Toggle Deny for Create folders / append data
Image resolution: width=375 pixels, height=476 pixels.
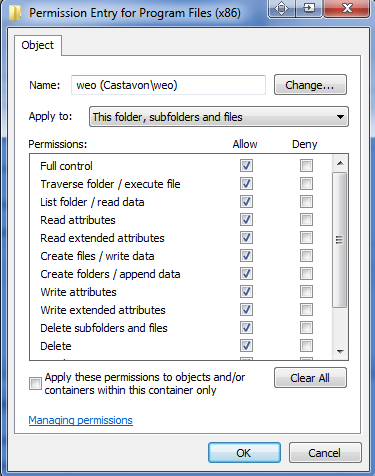point(306,274)
